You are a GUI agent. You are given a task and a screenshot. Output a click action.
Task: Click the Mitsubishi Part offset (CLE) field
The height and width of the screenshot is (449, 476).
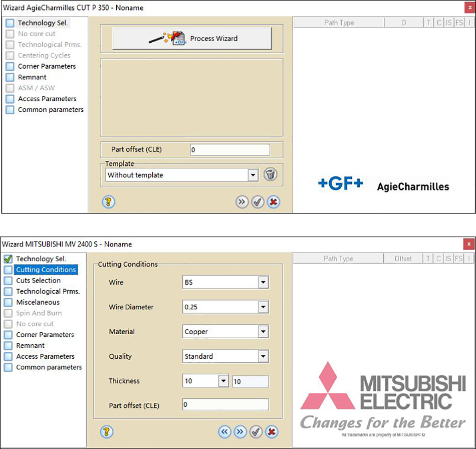(x=225, y=405)
